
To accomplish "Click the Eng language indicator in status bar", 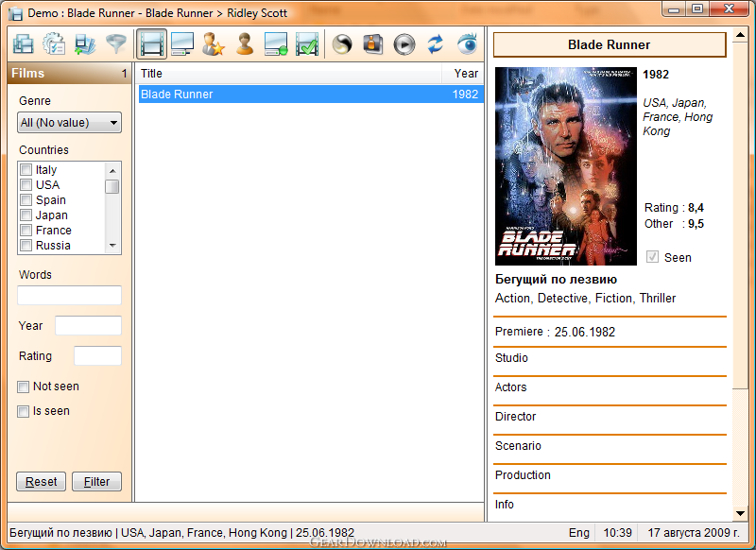I will coord(578,533).
